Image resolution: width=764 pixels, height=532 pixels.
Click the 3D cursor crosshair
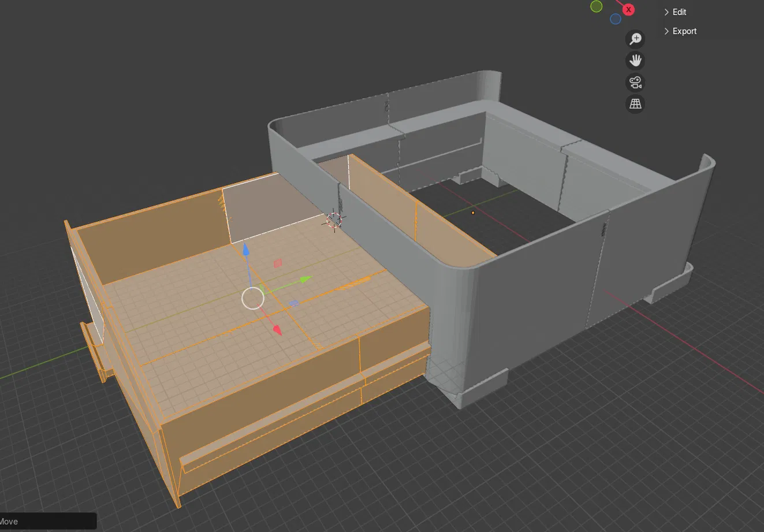[333, 220]
